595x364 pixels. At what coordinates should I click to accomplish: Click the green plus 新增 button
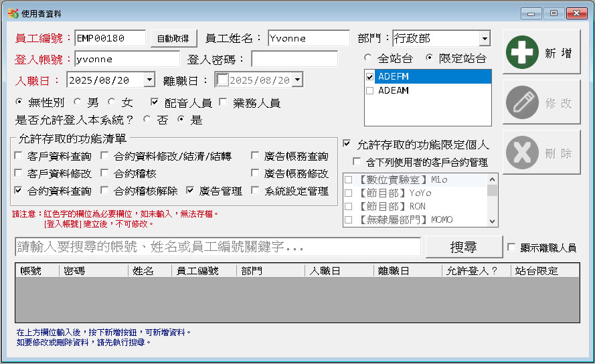(541, 52)
